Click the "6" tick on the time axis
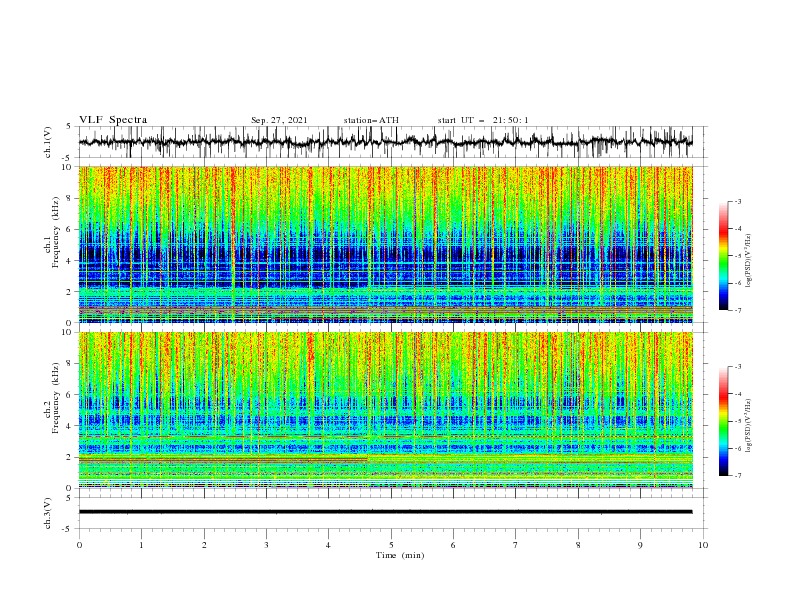 tap(453, 545)
